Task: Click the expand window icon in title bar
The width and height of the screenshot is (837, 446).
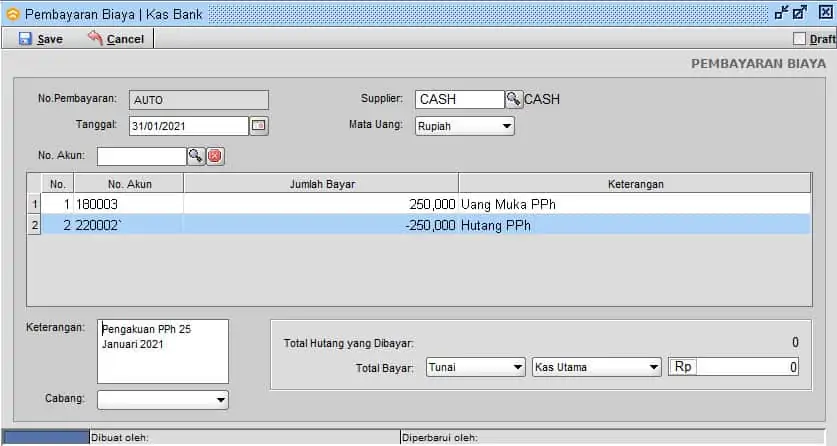Action: 800,12
